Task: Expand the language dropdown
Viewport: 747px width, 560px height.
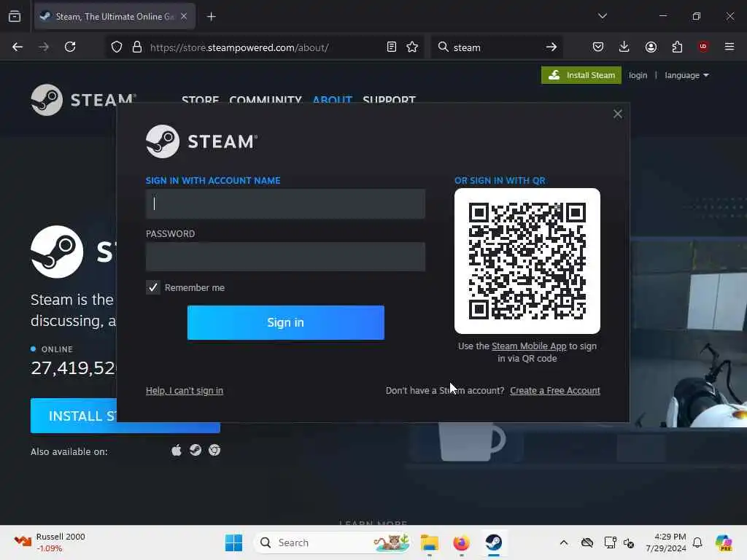Action: tap(686, 75)
